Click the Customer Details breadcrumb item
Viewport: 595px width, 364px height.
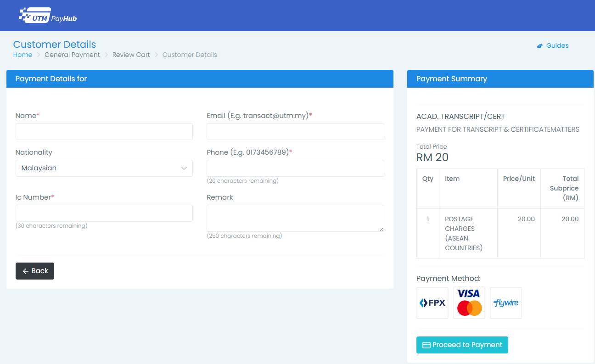coord(190,55)
